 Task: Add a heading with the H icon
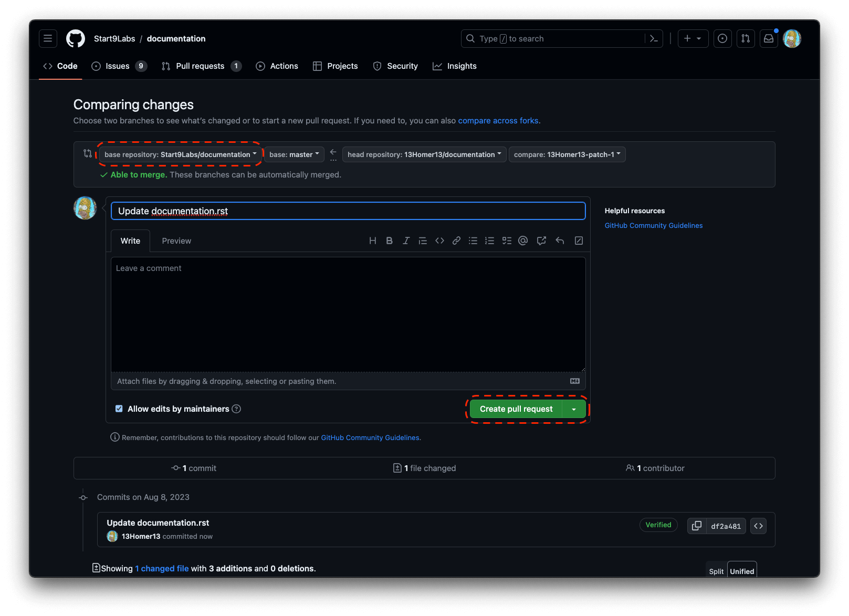coord(372,241)
